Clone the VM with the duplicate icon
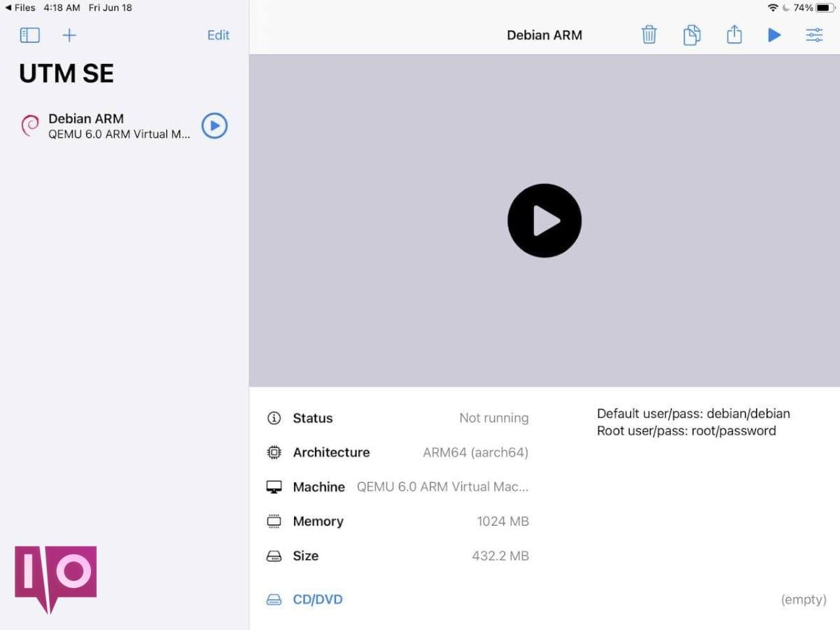Image resolution: width=840 pixels, height=630 pixels. (x=692, y=34)
